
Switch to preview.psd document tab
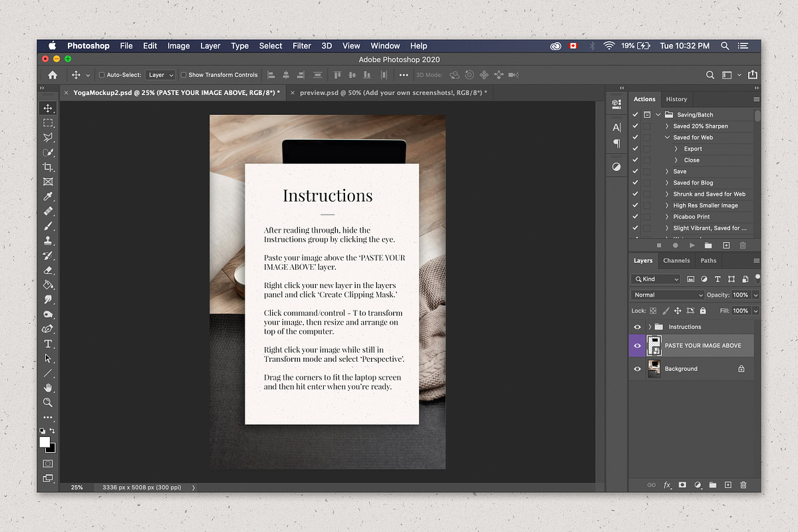(393, 92)
